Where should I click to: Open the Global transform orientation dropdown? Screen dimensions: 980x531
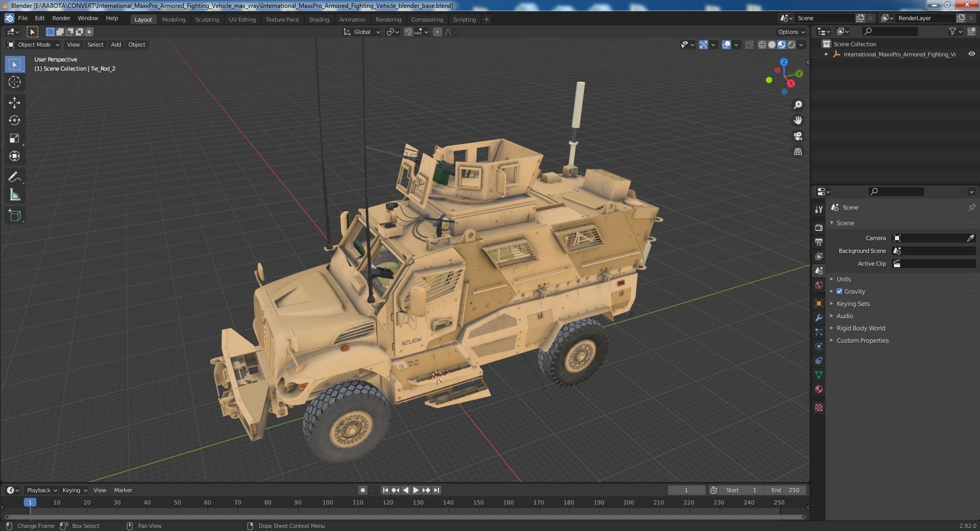(361, 32)
